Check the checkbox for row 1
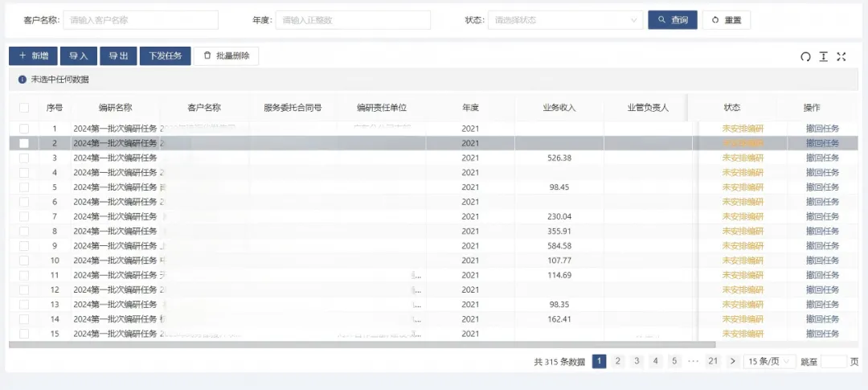The image size is (868, 390). 24,129
